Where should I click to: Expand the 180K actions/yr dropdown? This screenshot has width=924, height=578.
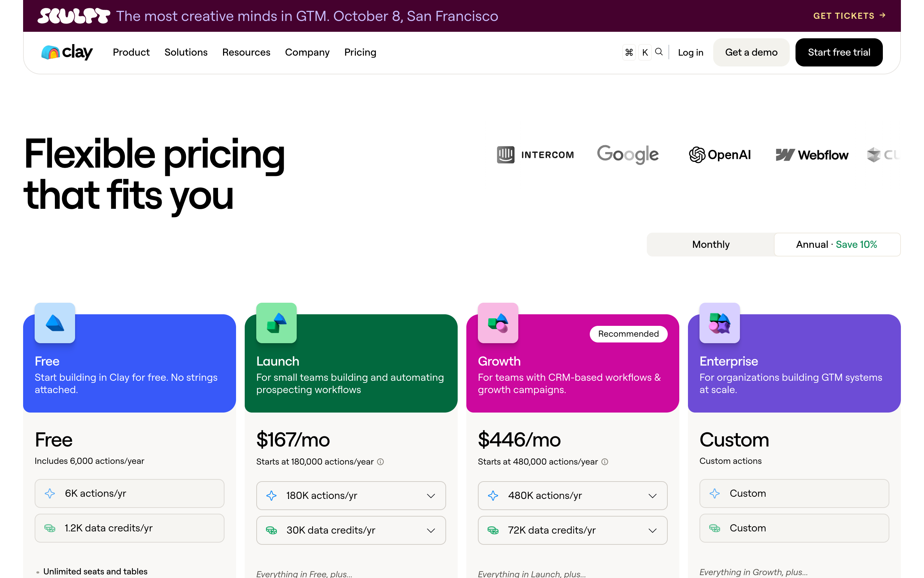coord(351,496)
